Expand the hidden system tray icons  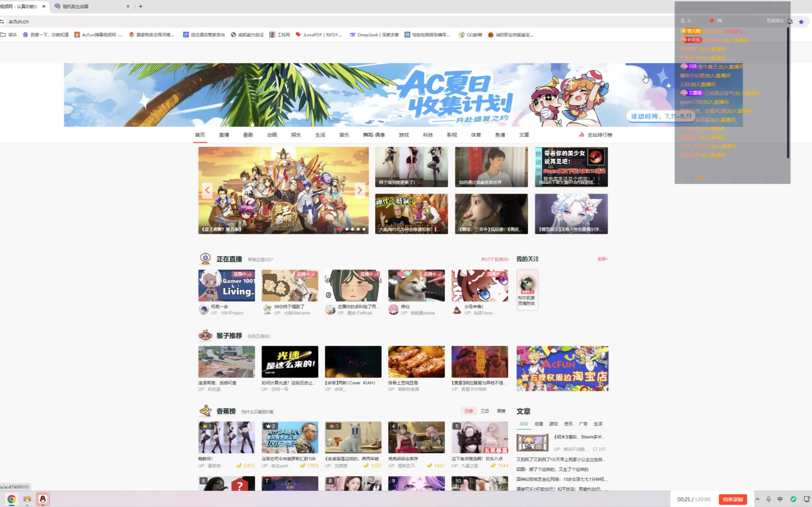pyautogui.click(x=757, y=499)
